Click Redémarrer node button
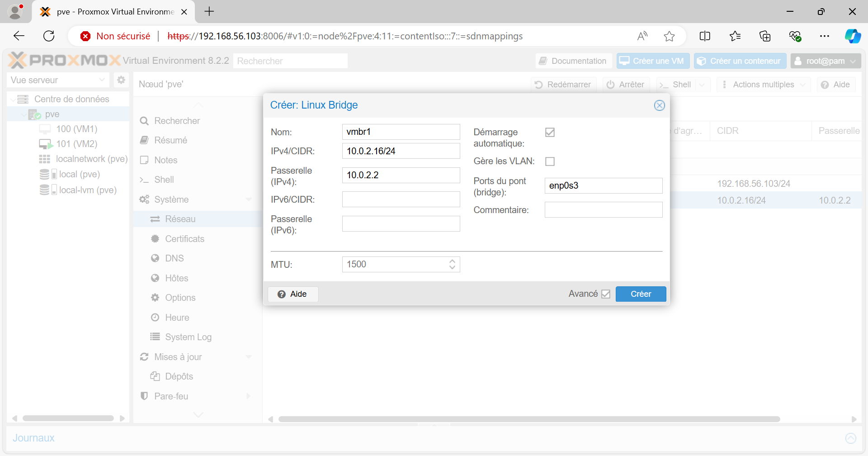Screen dimensions: 868x456 point(563,85)
